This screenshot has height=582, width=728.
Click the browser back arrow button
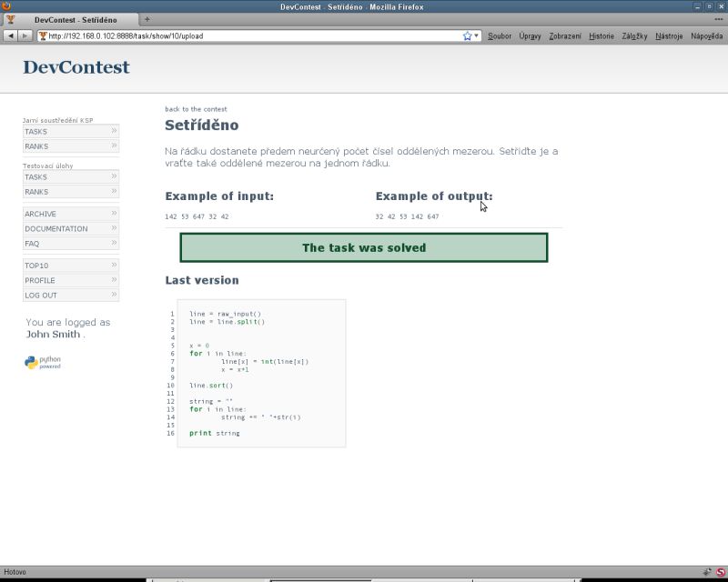[11, 35]
